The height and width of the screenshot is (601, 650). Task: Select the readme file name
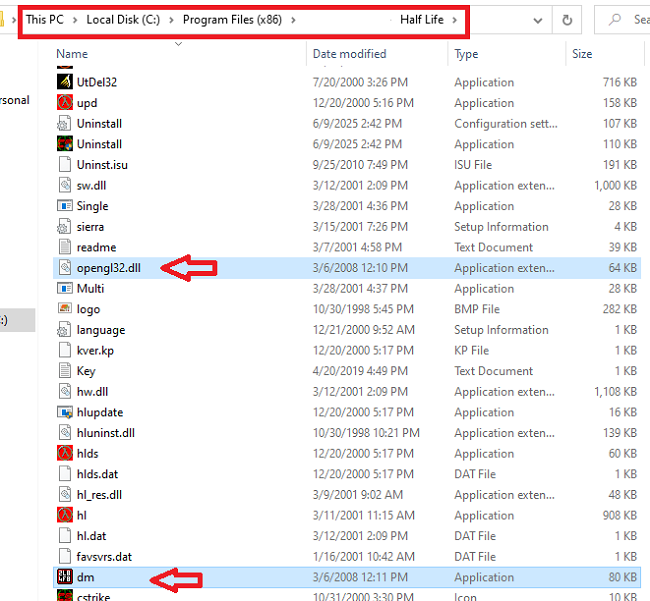point(96,247)
